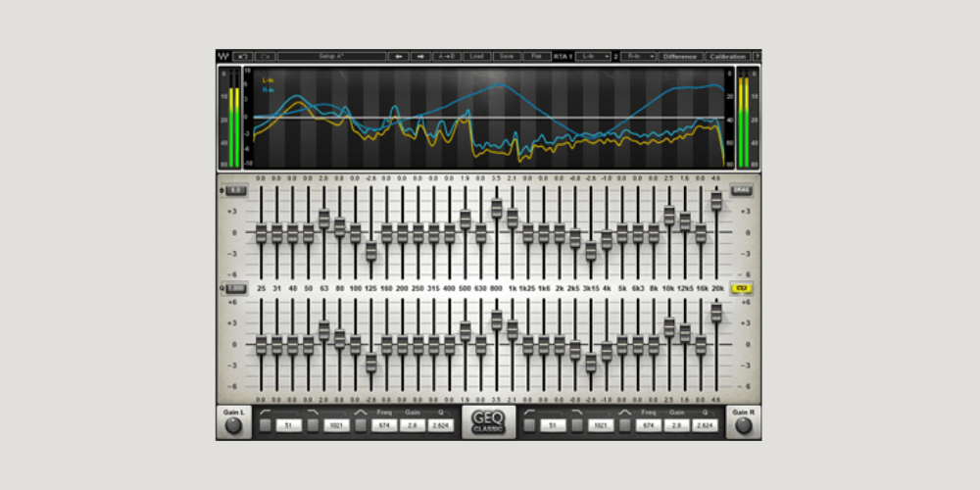This screenshot has width=980, height=490.
Task: Enable left channel high-pass filter button
Action: point(266,425)
